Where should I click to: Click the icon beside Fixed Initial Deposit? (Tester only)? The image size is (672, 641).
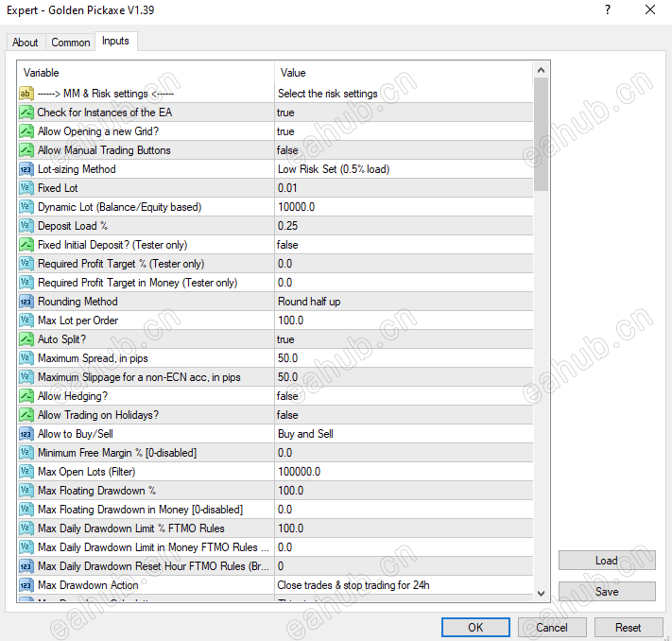point(26,245)
